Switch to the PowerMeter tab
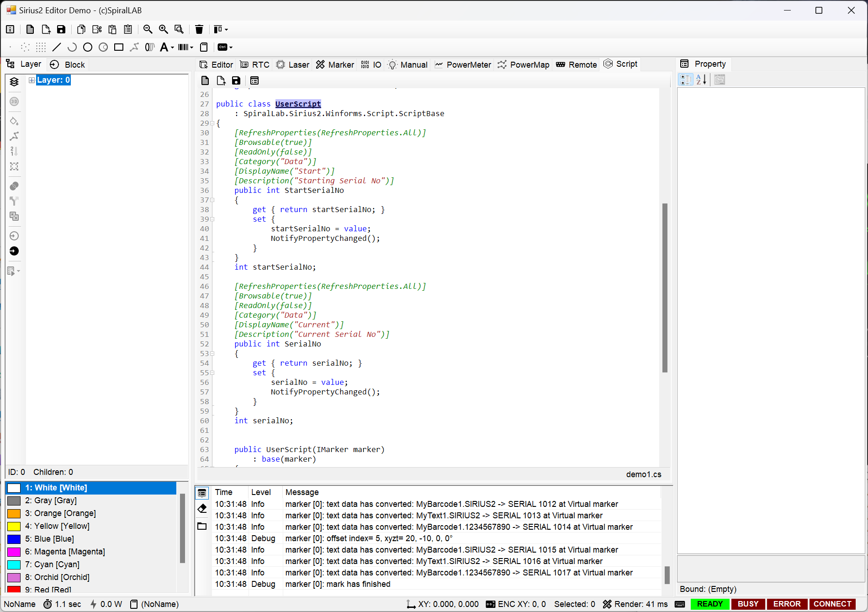Screen dimensions: 868x612 (x=463, y=64)
